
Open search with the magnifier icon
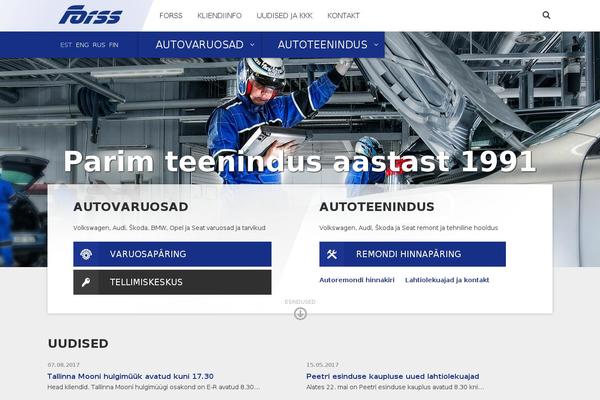546,15
